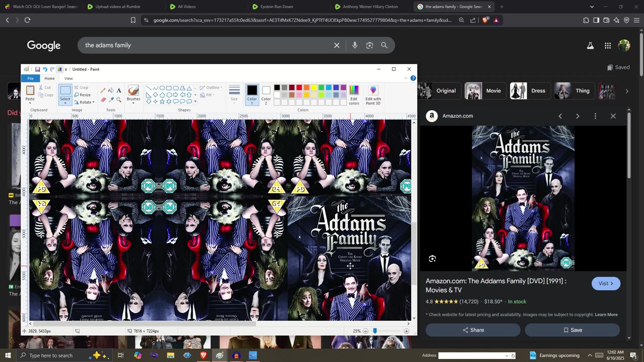The image size is (644, 362).
Task: Pick the red color swatch in Paint
Action: click(x=299, y=87)
